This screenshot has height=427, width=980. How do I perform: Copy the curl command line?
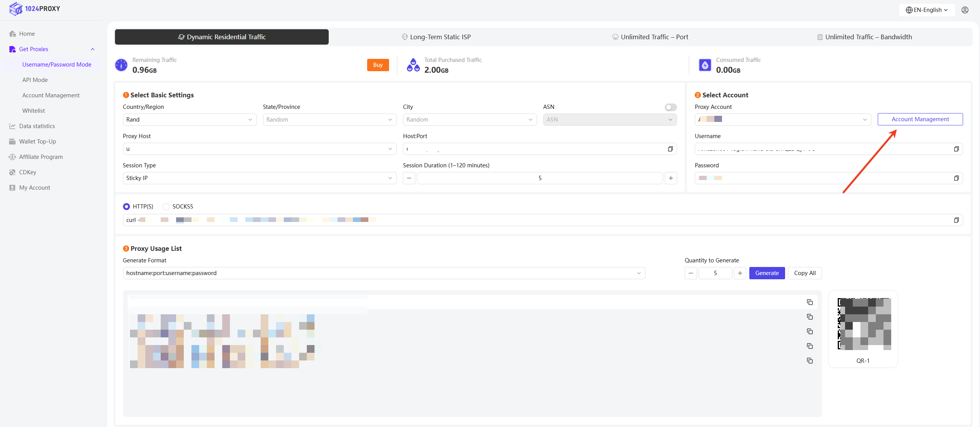[956, 220]
